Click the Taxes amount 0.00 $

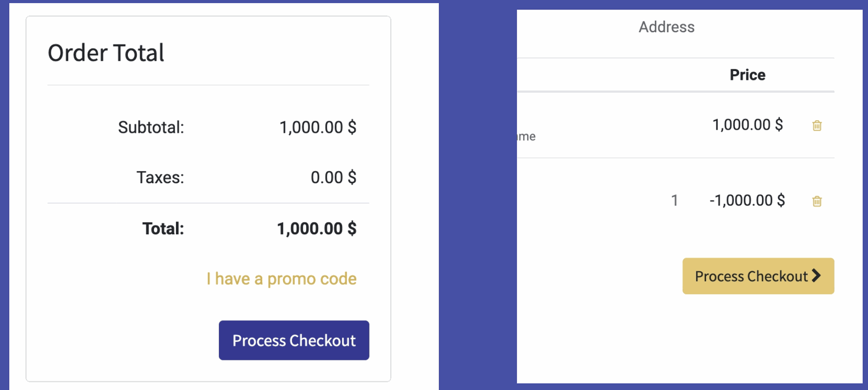pos(333,177)
